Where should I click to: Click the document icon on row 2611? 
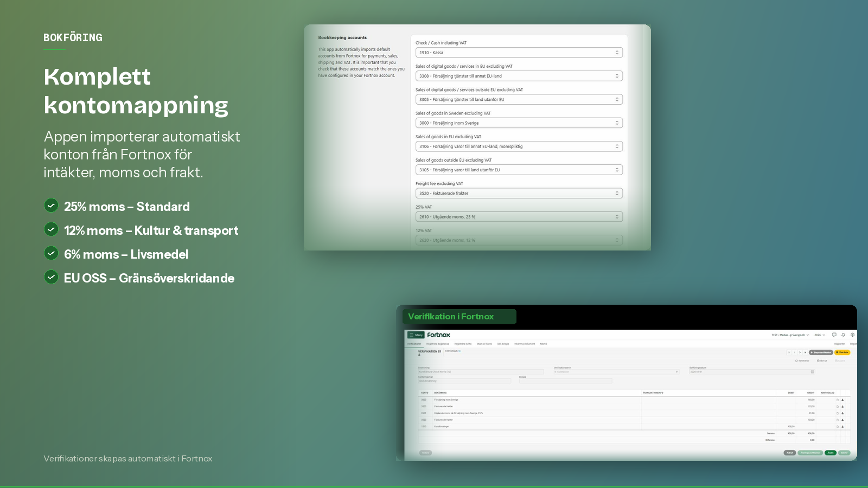point(837,413)
